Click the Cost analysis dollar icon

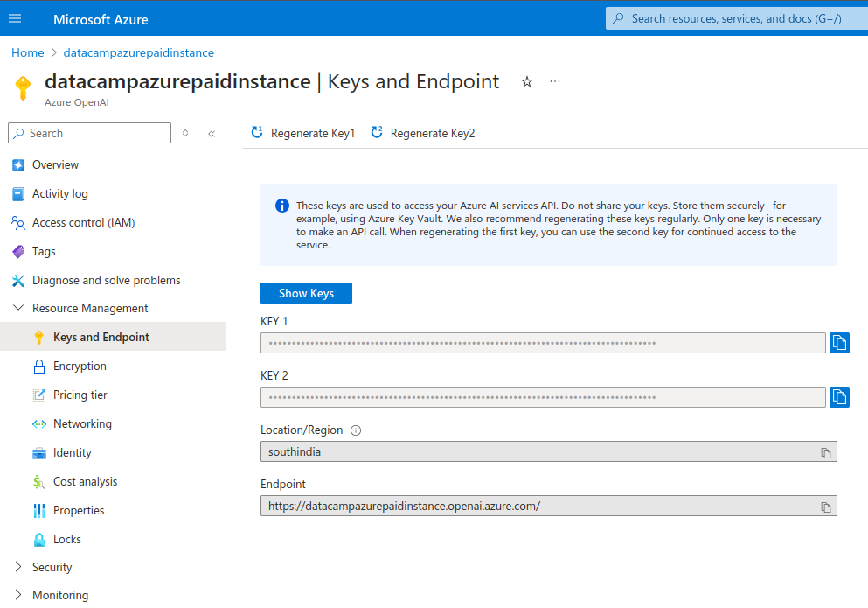pyautogui.click(x=38, y=482)
